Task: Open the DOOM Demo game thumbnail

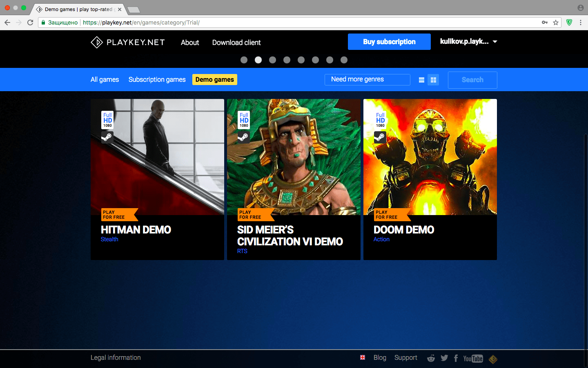Action: point(430,157)
